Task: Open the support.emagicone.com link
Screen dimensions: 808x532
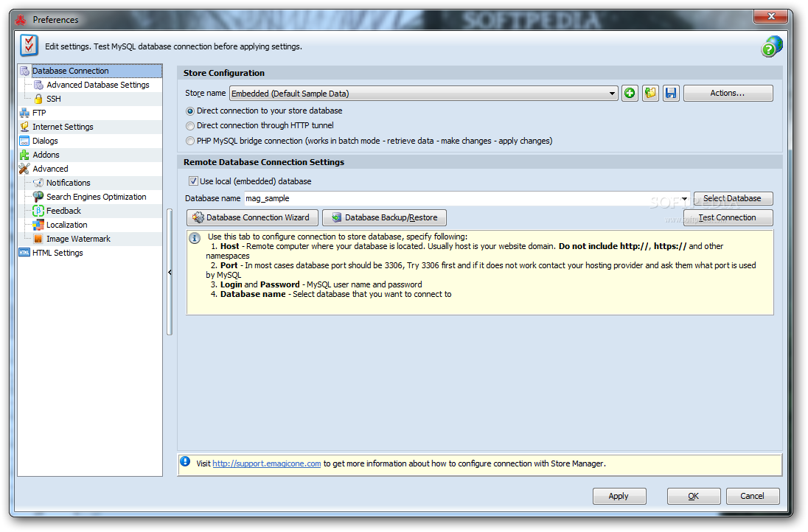Action: coord(266,464)
